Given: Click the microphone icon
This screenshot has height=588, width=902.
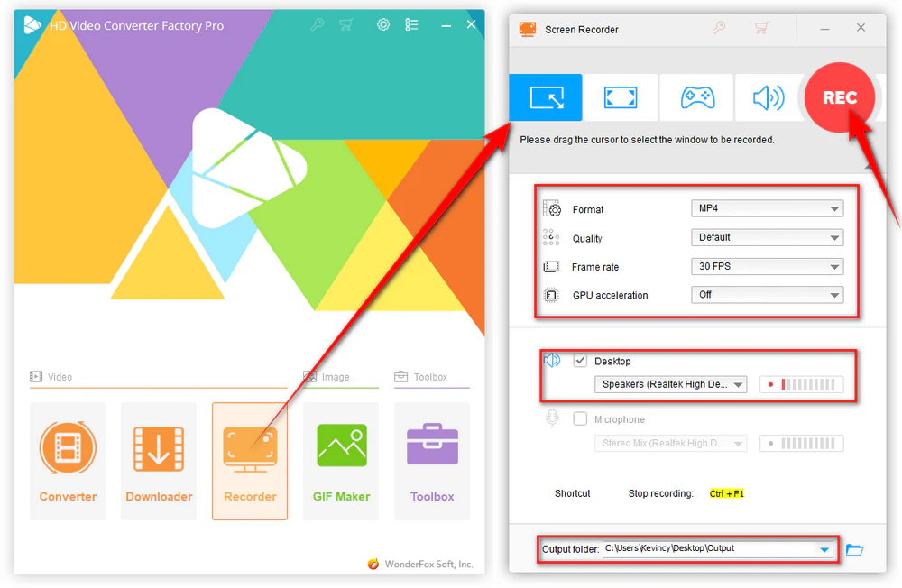Looking at the screenshot, I should (552, 418).
